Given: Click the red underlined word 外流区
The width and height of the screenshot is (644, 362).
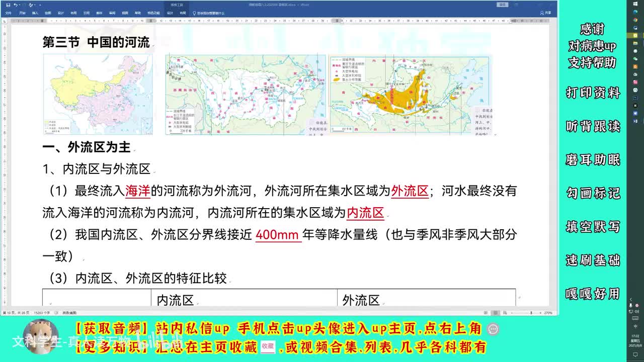Looking at the screenshot, I should (x=410, y=191).
